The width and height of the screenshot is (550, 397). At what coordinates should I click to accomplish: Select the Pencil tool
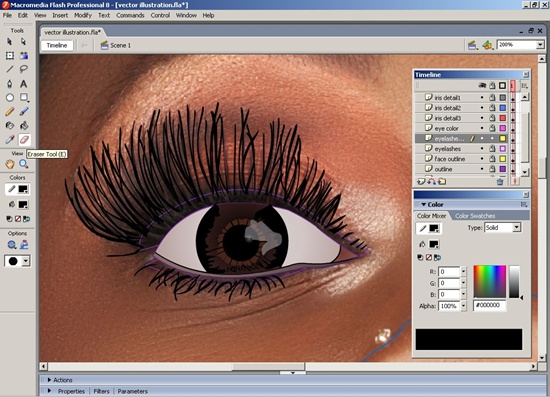pos(10,112)
